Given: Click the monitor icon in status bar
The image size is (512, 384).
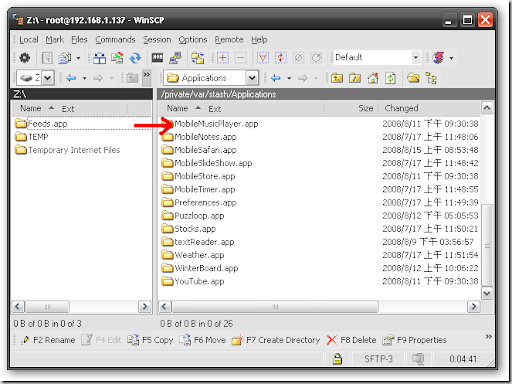Looking at the screenshot, I should 418,359.
